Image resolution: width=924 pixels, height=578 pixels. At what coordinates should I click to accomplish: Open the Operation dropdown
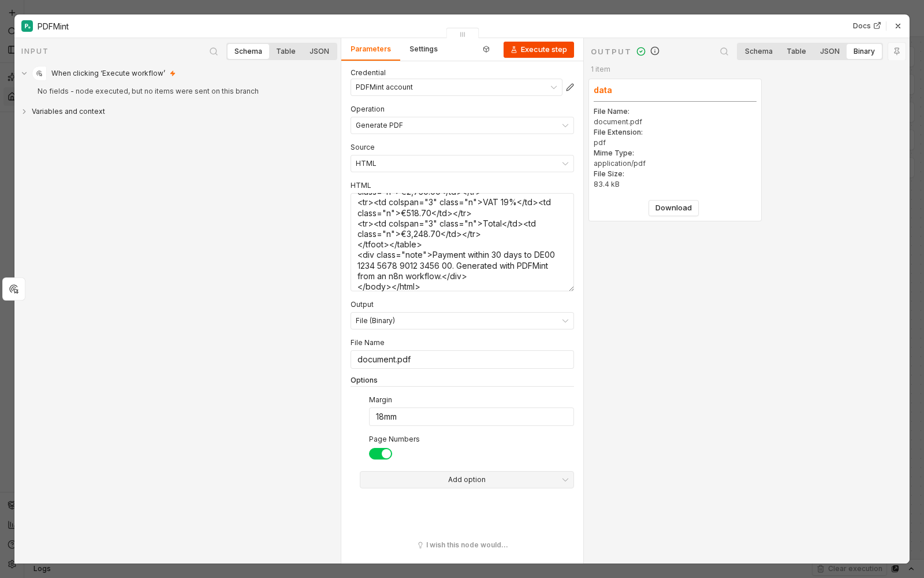(462, 125)
